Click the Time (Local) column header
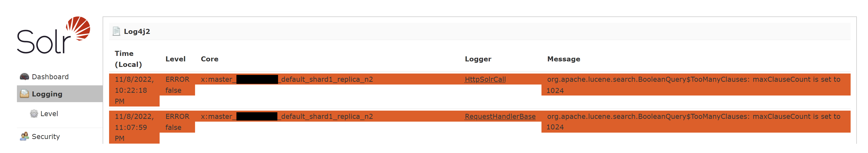868x153 pixels. [128, 59]
